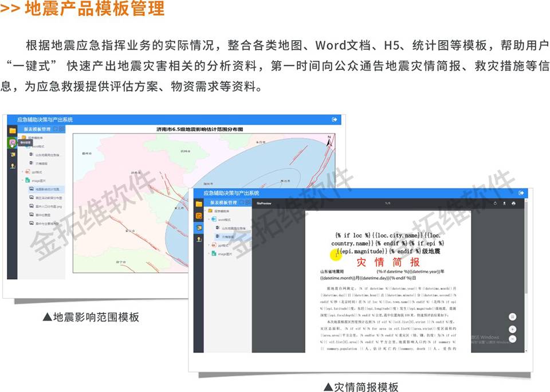
Task: Click the earthquake impact map image
Action: pyautogui.click(x=204, y=203)
